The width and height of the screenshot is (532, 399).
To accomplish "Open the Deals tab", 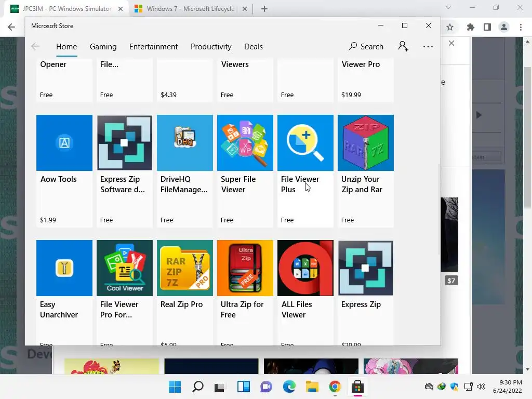I will coord(254,46).
